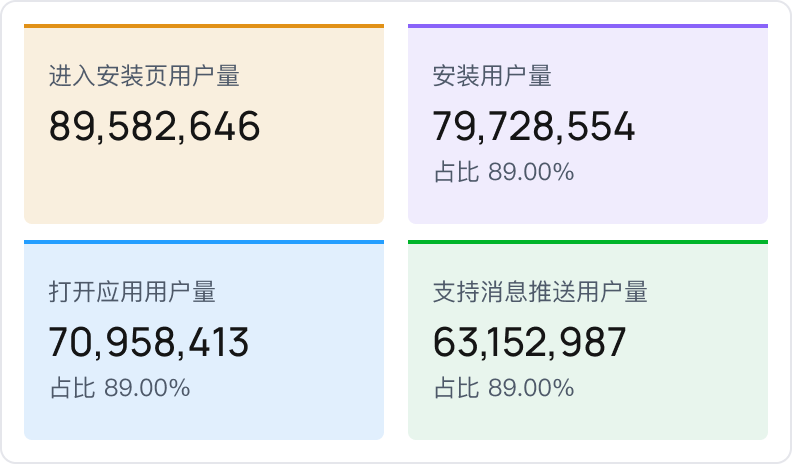
Task: Click the 进入安装页用户量 card title
Action: tap(144, 76)
